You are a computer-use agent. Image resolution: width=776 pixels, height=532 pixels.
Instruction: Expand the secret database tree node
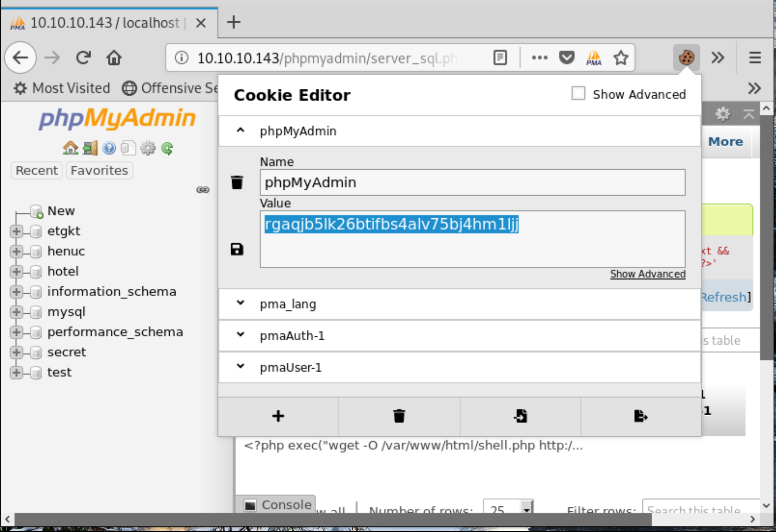pos(16,352)
